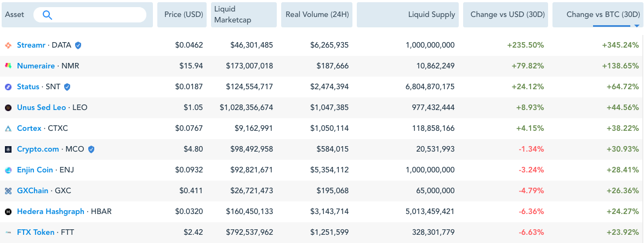Click the Crypto.com logo icon
The width and height of the screenshot is (644, 243).
pos(8,149)
